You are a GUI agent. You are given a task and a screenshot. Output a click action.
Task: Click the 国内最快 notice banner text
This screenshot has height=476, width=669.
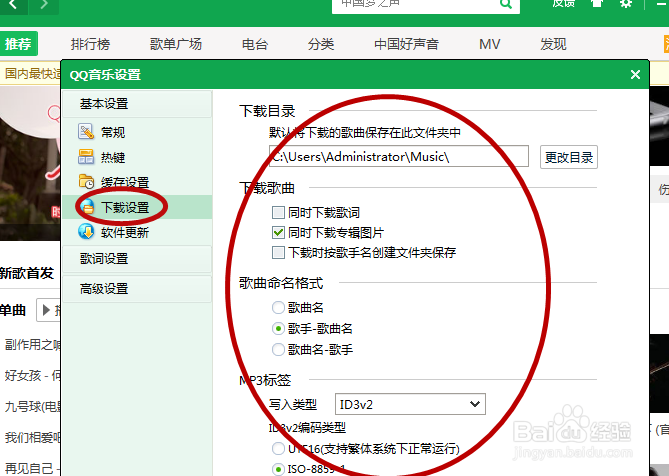(x=32, y=73)
